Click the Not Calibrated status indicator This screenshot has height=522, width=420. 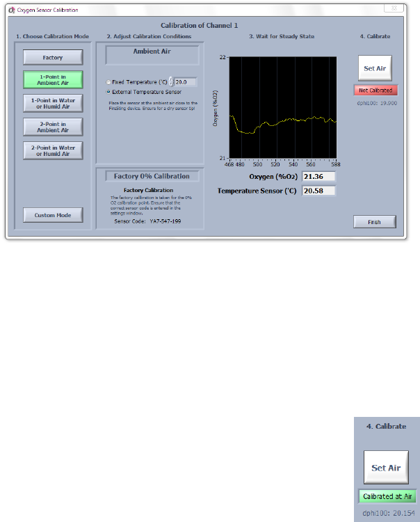[375, 90]
